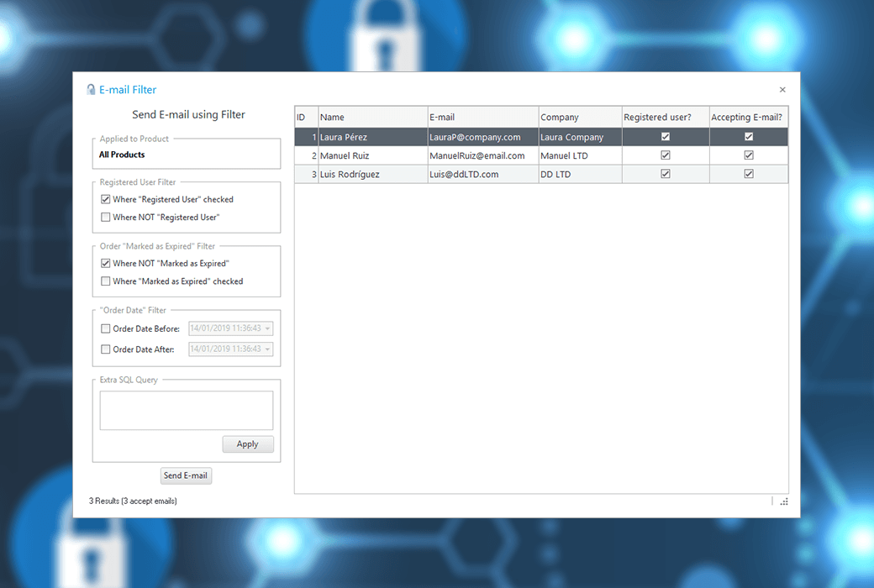This screenshot has width=874, height=588.
Task: Open the Order Date Before date dropdown
Action: click(267, 328)
